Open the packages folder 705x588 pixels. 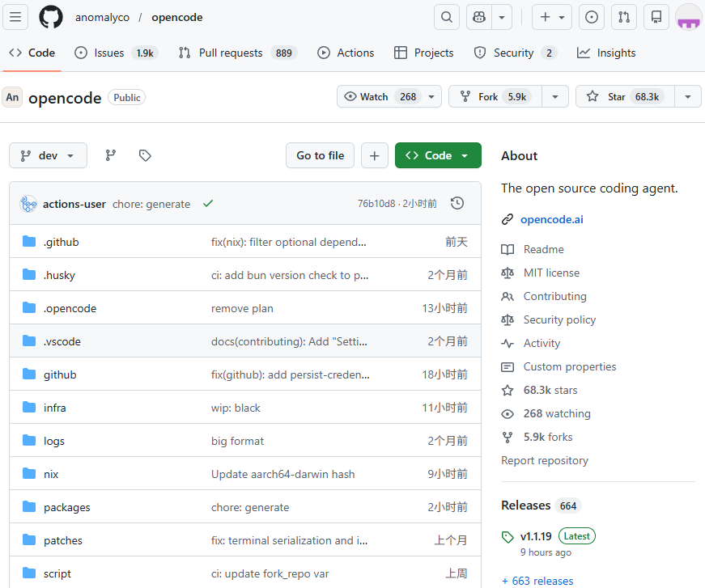tap(66, 507)
